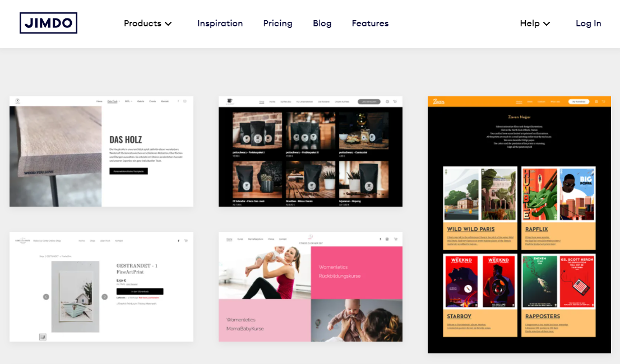The height and width of the screenshot is (364, 620).
Task: Open the Zaven Najjar portfolio thumbnail
Action: click(x=519, y=224)
